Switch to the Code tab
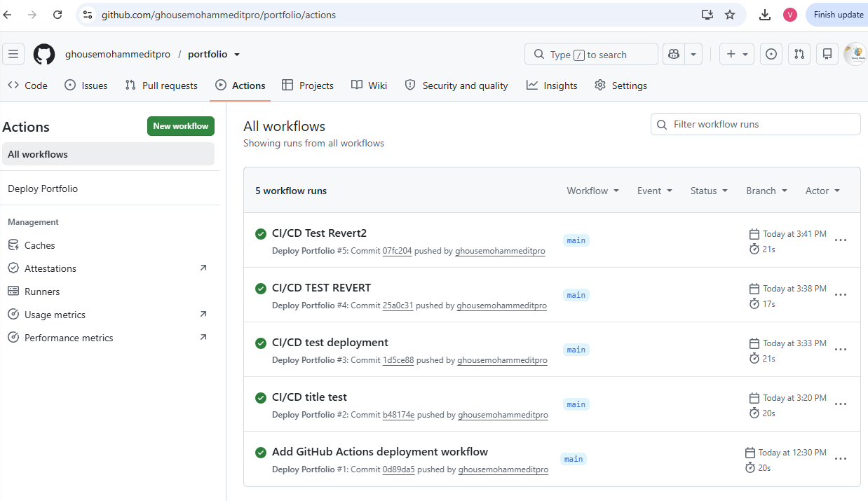Image resolution: width=868 pixels, height=501 pixels. [27, 85]
